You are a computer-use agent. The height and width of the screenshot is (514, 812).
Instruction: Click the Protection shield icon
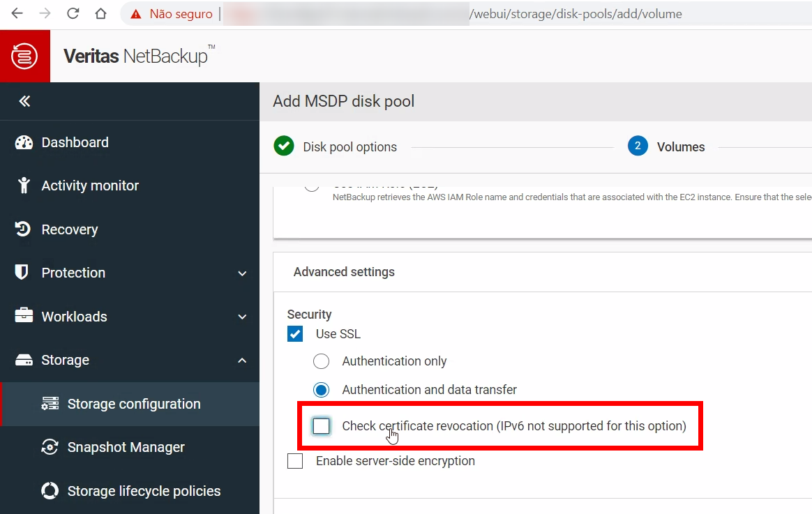click(22, 273)
